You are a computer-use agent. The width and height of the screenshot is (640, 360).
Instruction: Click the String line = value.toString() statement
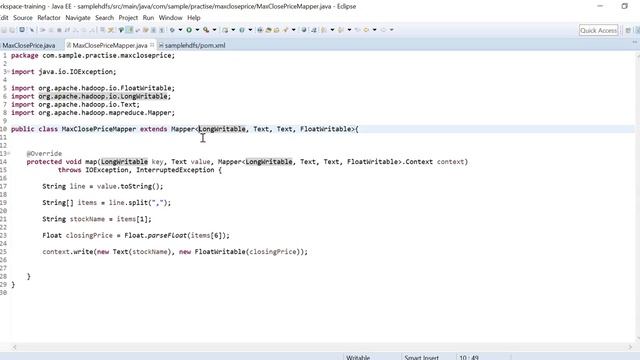tap(102, 186)
